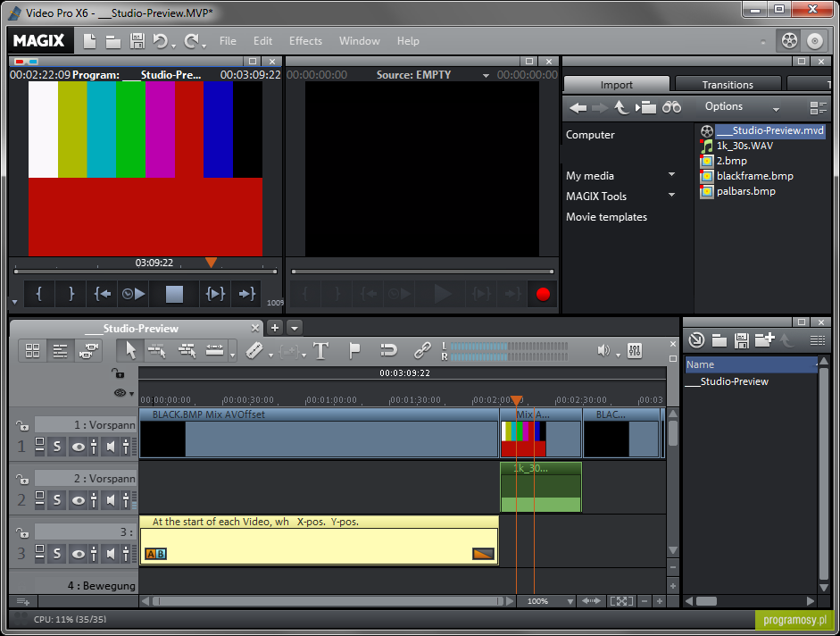The image size is (840, 636).
Task: Toggle visibility eye on track 1
Action: pyautogui.click(x=79, y=446)
